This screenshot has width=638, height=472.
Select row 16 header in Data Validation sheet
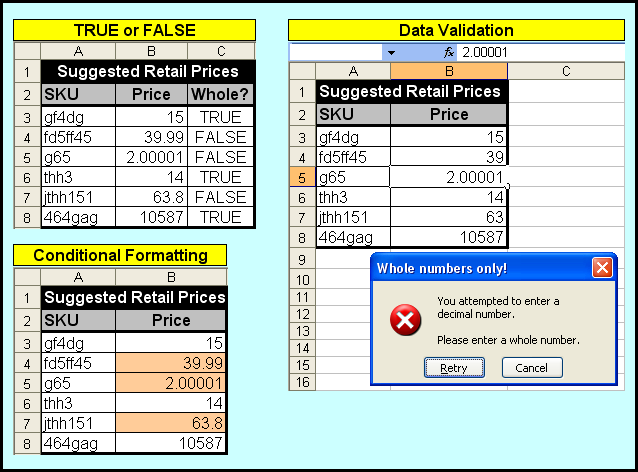pyautogui.click(x=302, y=382)
